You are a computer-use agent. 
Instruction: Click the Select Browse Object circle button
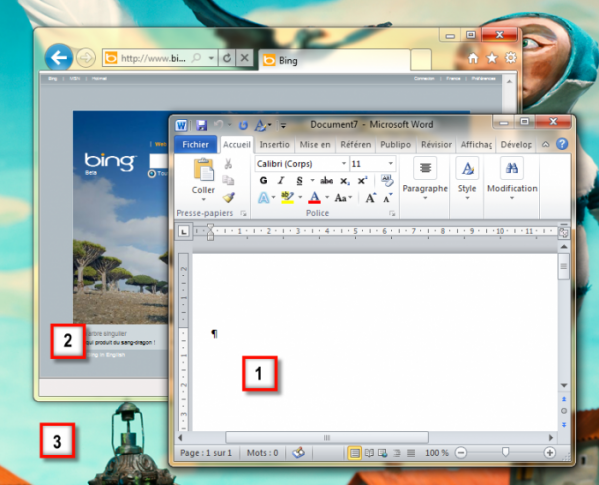564,411
